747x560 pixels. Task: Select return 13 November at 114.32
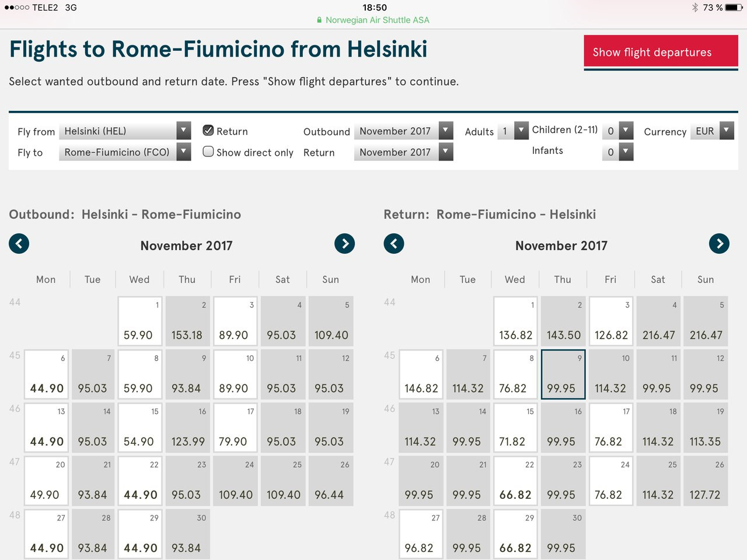(x=421, y=428)
